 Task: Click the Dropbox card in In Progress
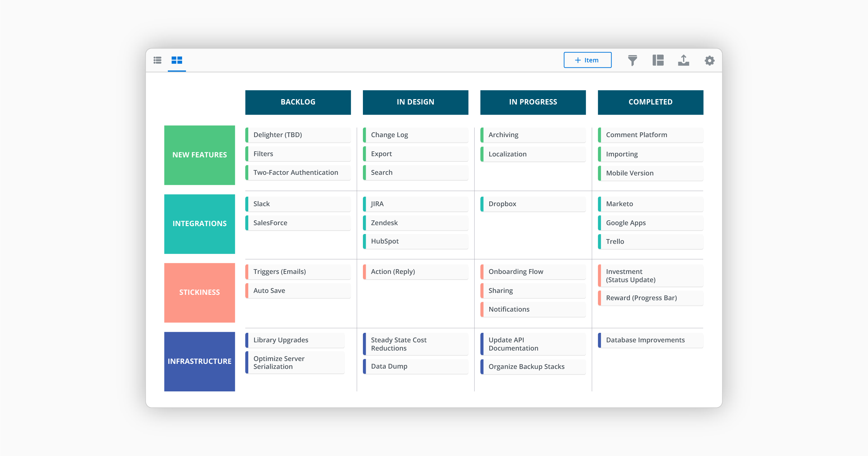[x=533, y=204]
